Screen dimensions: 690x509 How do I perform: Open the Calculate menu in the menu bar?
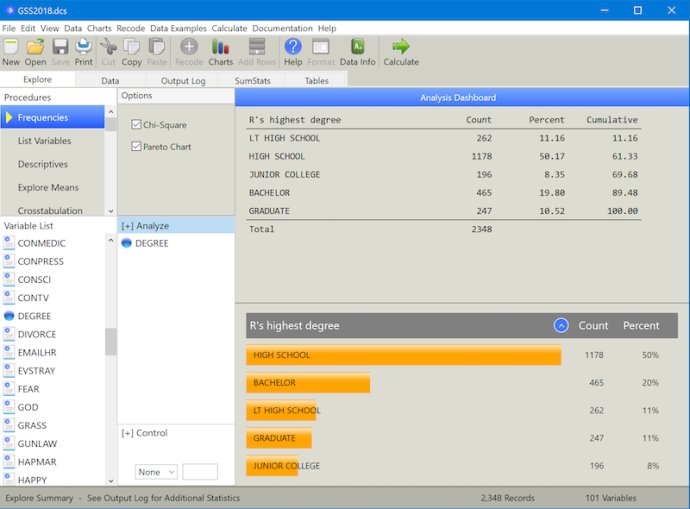[x=229, y=28]
